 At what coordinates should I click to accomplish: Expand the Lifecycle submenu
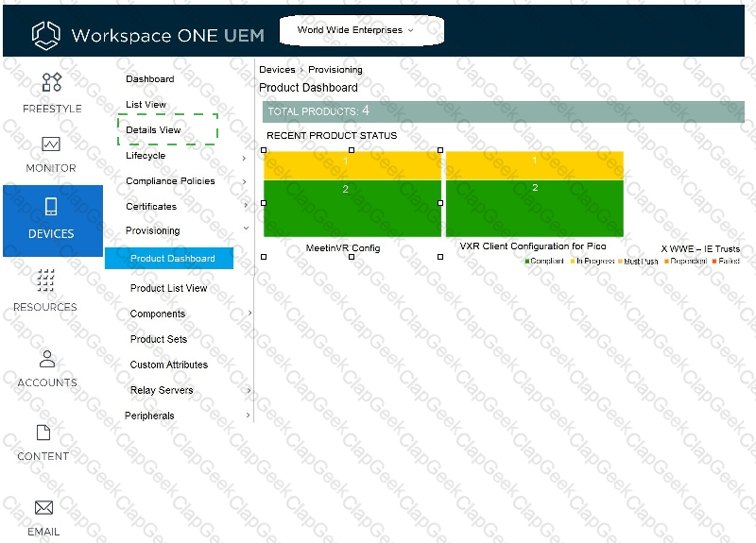pyautogui.click(x=244, y=158)
